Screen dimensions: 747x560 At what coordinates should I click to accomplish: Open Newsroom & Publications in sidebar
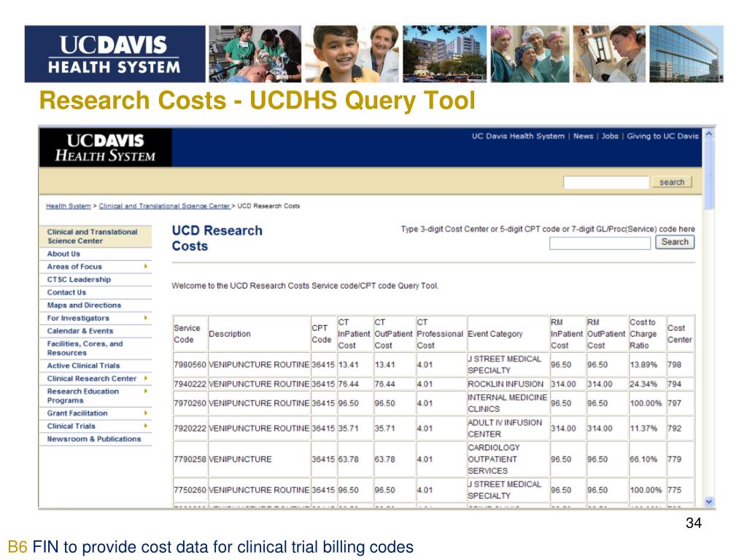click(96, 439)
